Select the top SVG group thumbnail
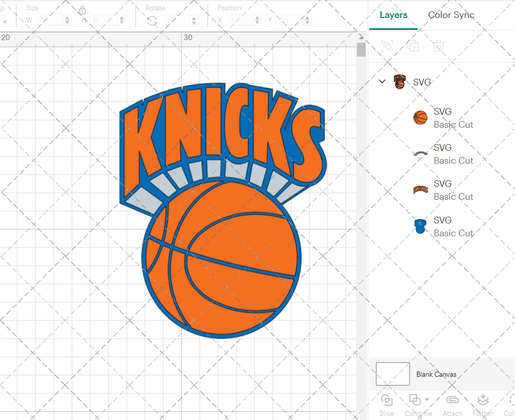 400,82
